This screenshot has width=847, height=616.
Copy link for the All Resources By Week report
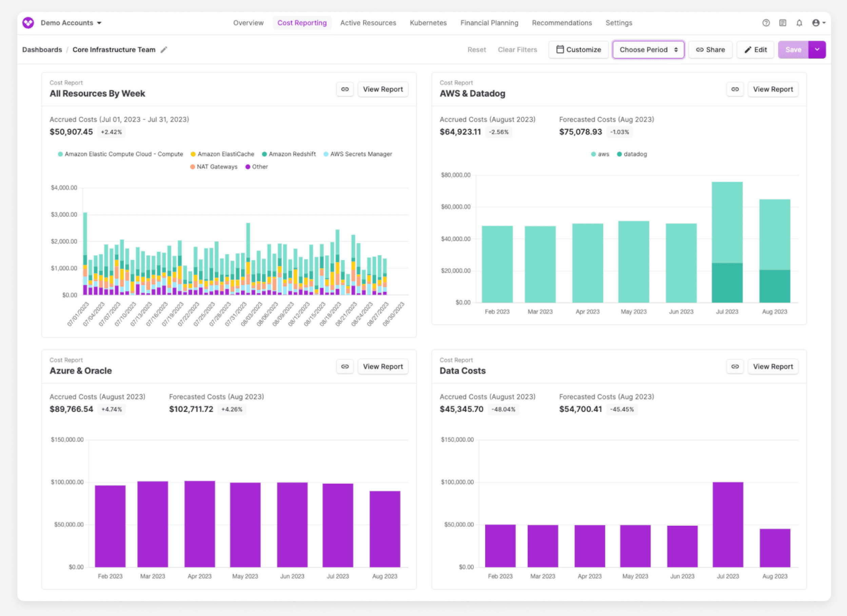click(345, 89)
